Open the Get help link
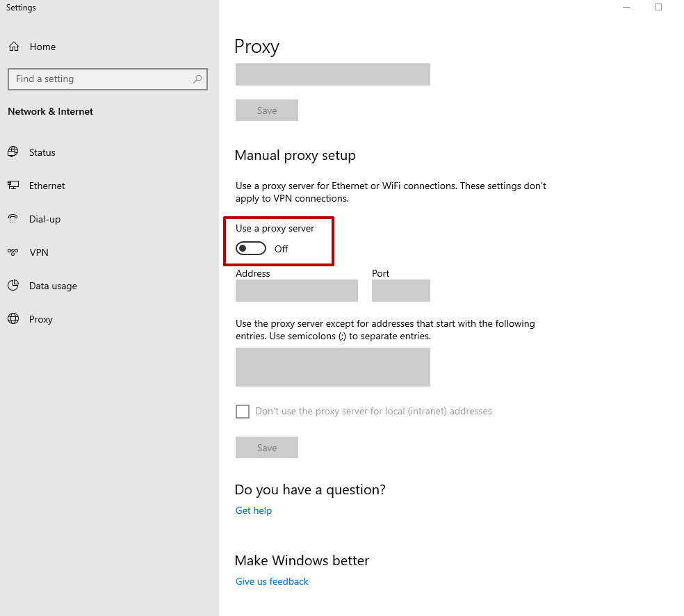 [254, 510]
